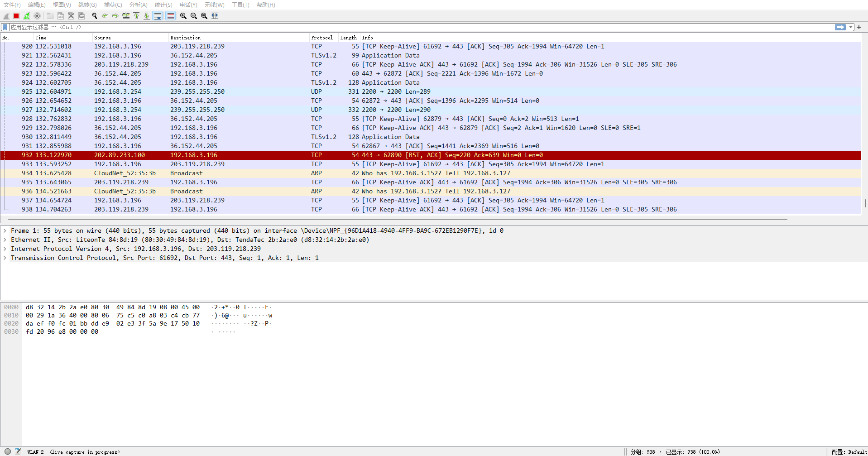Expand the Transmission Control Protocol details

pyautogui.click(x=5, y=258)
